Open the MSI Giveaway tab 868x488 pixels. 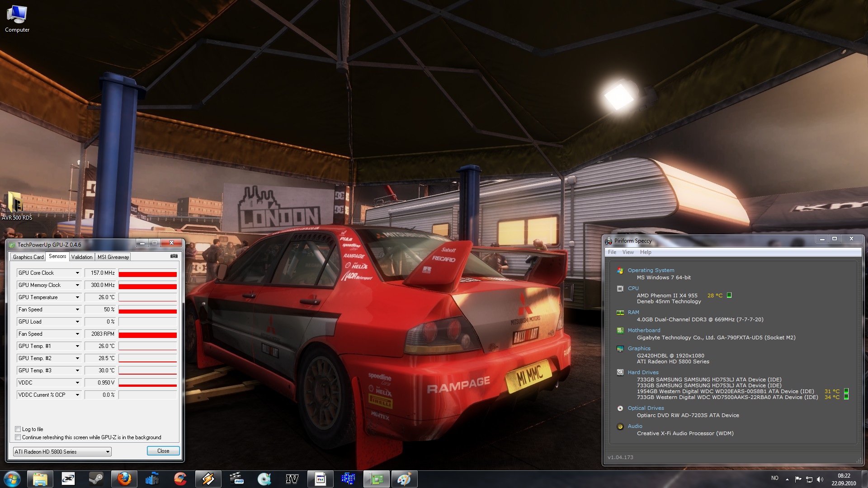(113, 257)
